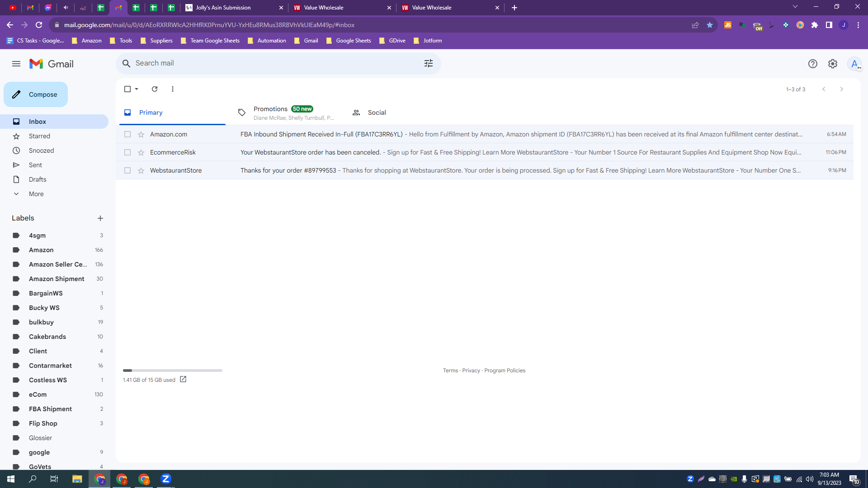Open the Privacy link

tap(471, 371)
